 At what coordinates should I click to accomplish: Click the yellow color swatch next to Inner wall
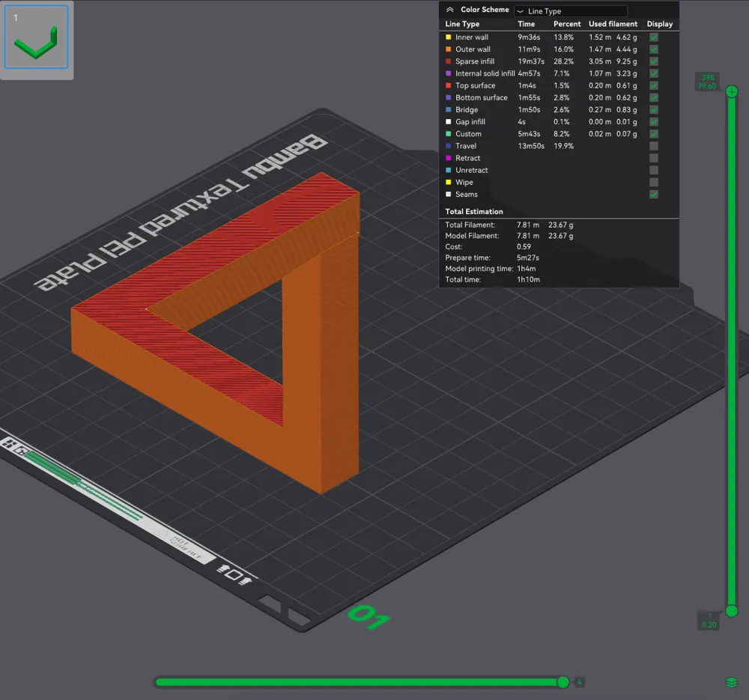tap(449, 37)
